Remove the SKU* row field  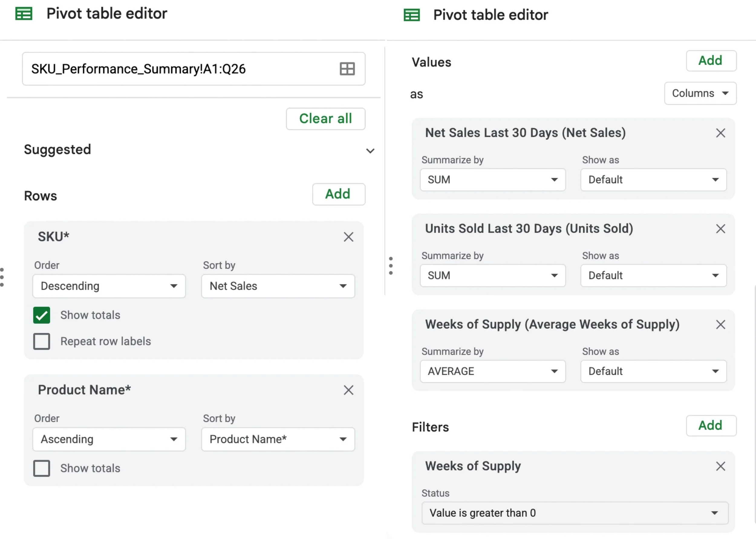[348, 237]
